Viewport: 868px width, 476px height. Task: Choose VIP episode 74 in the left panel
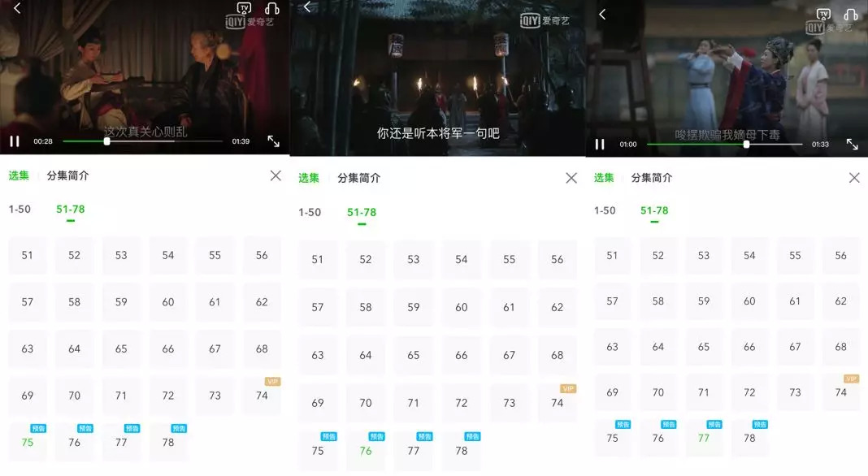pos(262,396)
